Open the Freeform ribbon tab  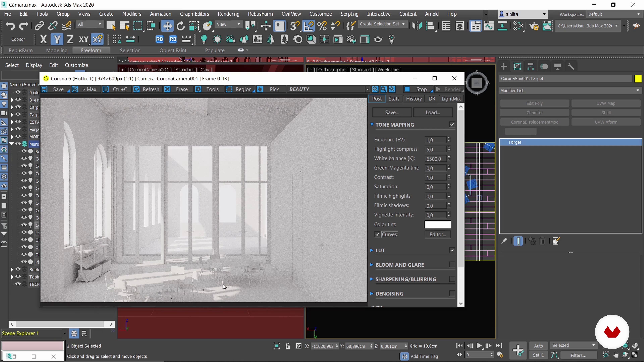pos(91,50)
